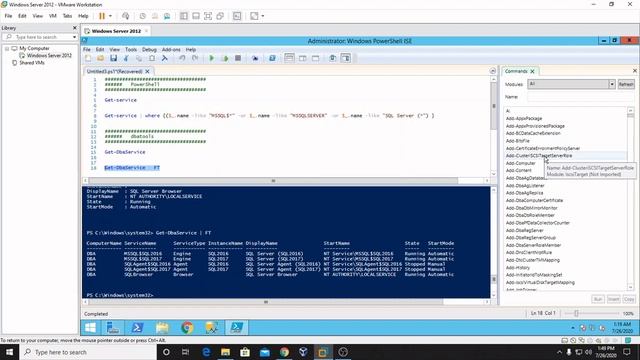The height and width of the screenshot is (360, 640).
Task: Select Windows Server 2012 in Library tree
Action: tap(49, 56)
